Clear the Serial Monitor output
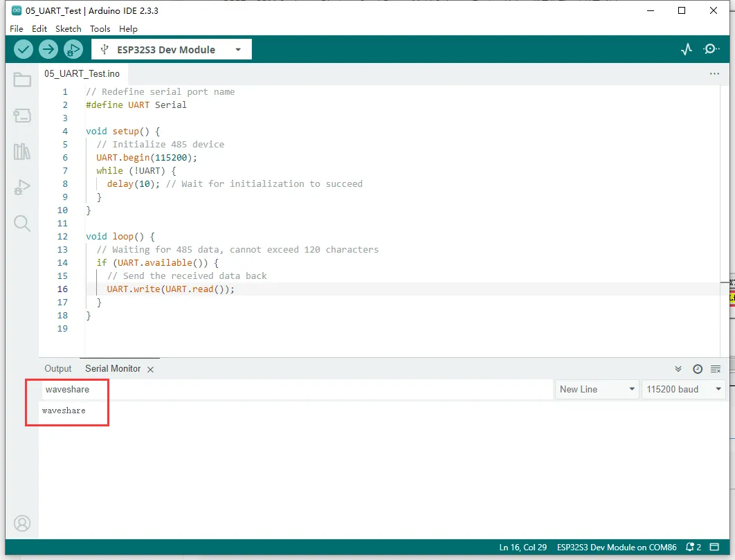Viewport: 735px width, 560px height. pyautogui.click(x=716, y=369)
